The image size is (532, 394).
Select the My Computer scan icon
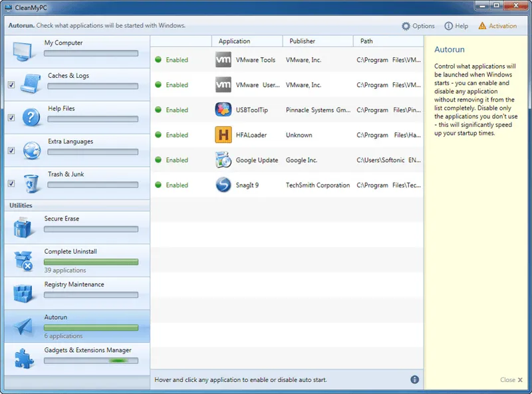pos(22,50)
